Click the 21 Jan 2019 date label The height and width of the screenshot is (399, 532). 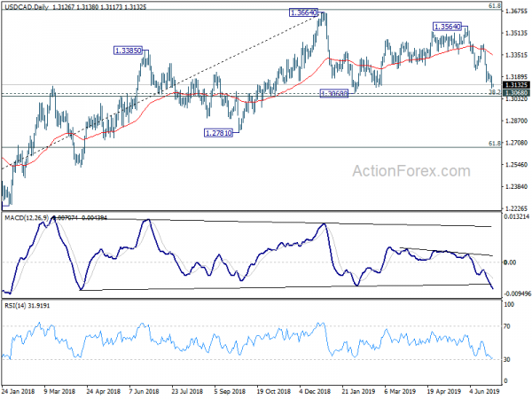tap(358, 391)
